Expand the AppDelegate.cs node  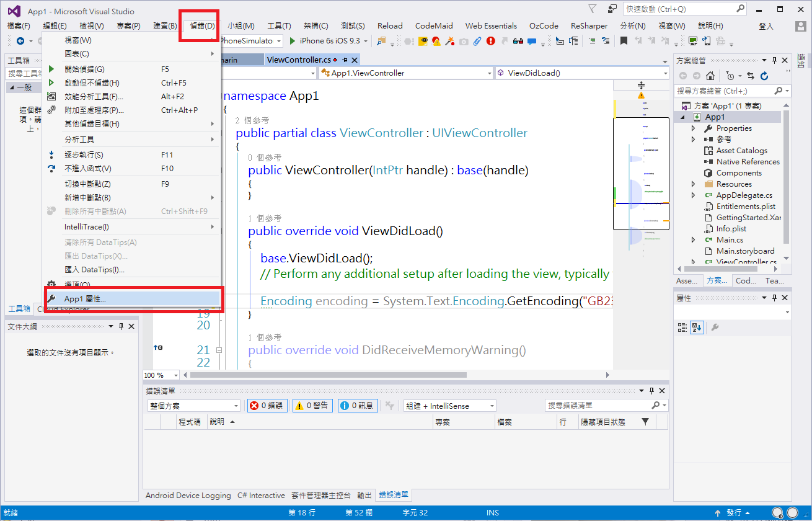[694, 195]
